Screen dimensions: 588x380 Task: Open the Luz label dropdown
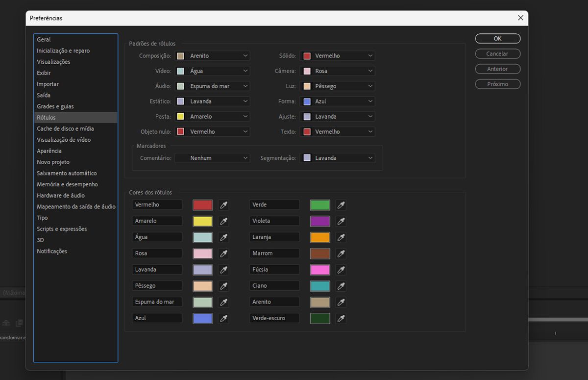click(x=337, y=86)
